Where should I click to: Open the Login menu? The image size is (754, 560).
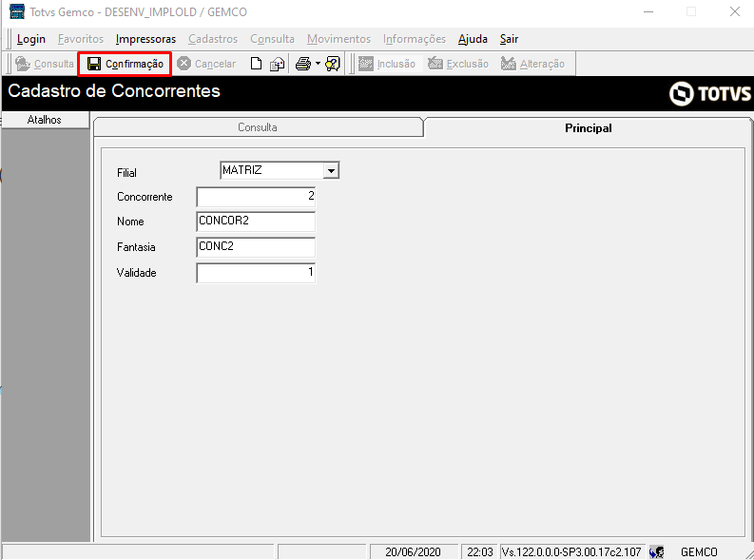[x=31, y=39]
